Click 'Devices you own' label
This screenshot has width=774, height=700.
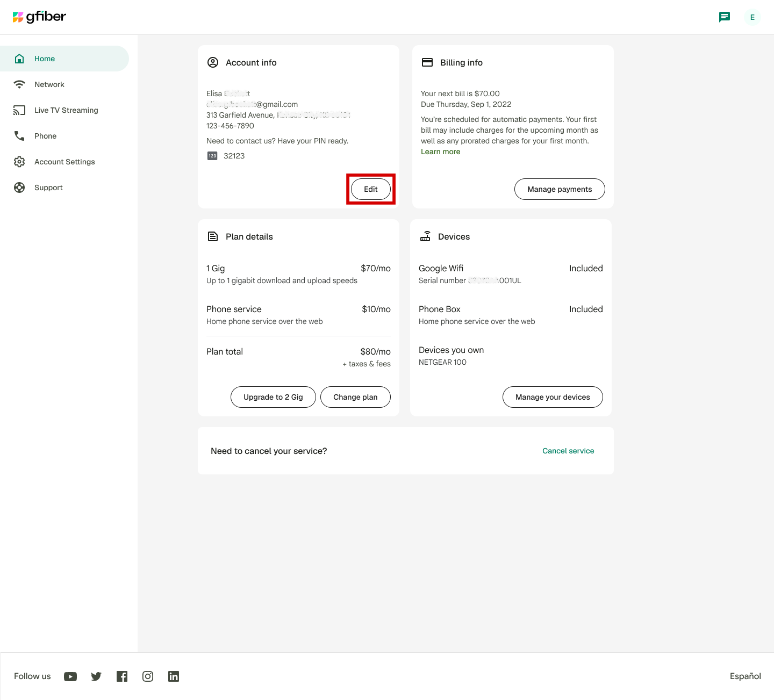pos(451,350)
